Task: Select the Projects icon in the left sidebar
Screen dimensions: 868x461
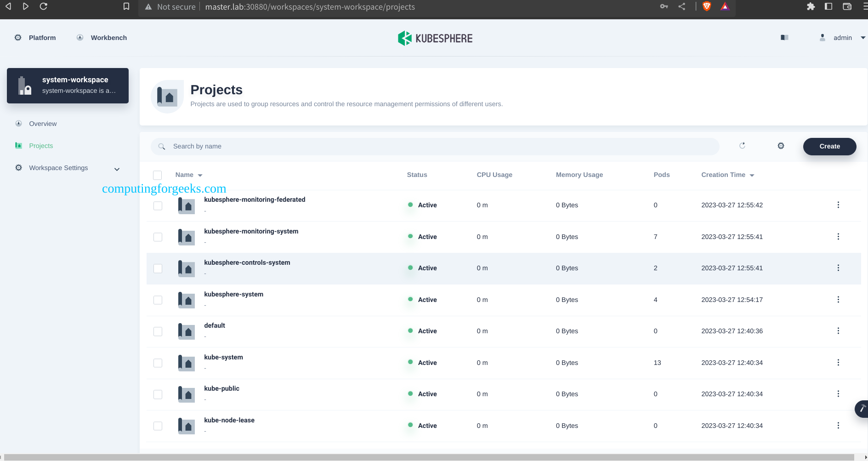Action: (x=18, y=145)
